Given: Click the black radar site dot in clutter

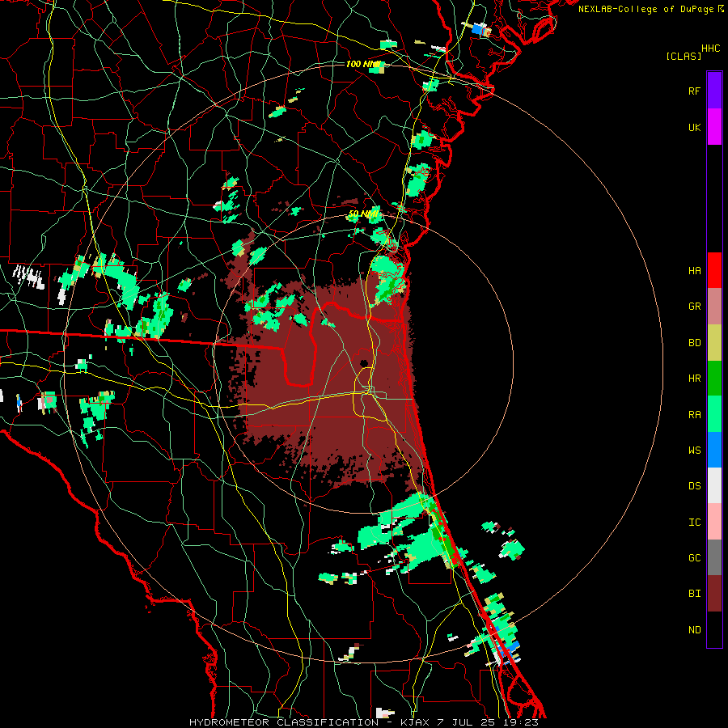Looking at the screenshot, I should point(363,363).
